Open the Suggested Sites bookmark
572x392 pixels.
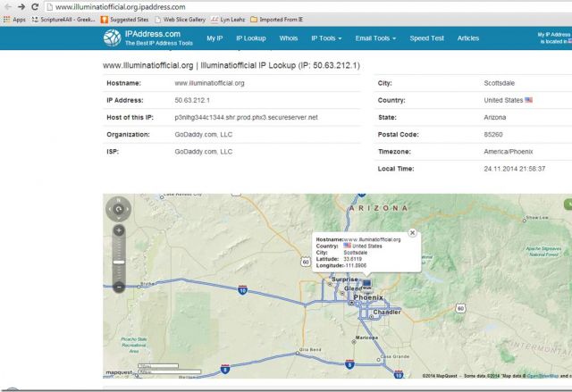pos(125,20)
